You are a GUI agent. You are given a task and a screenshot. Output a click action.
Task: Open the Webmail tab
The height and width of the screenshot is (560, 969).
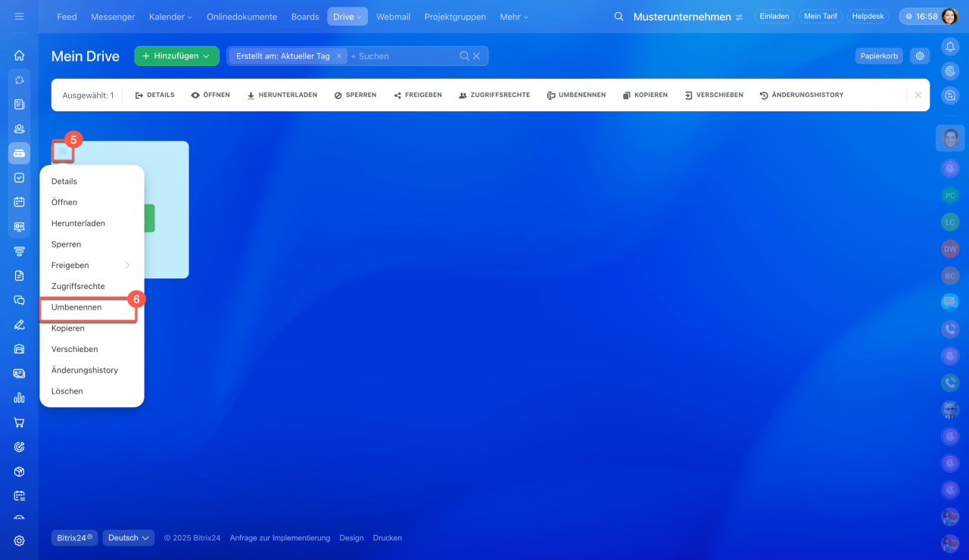click(x=394, y=17)
